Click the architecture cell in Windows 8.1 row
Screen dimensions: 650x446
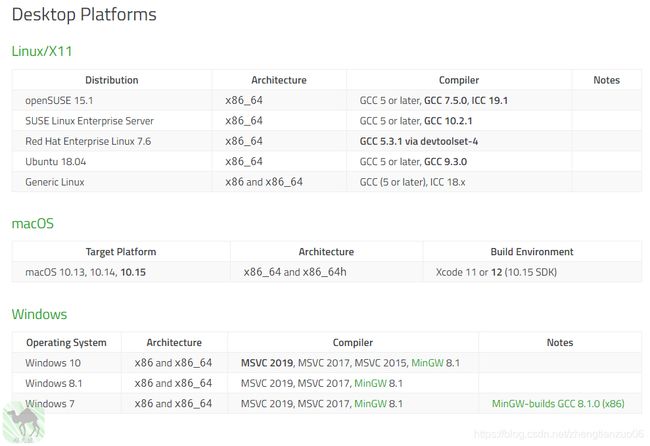[173, 383]
